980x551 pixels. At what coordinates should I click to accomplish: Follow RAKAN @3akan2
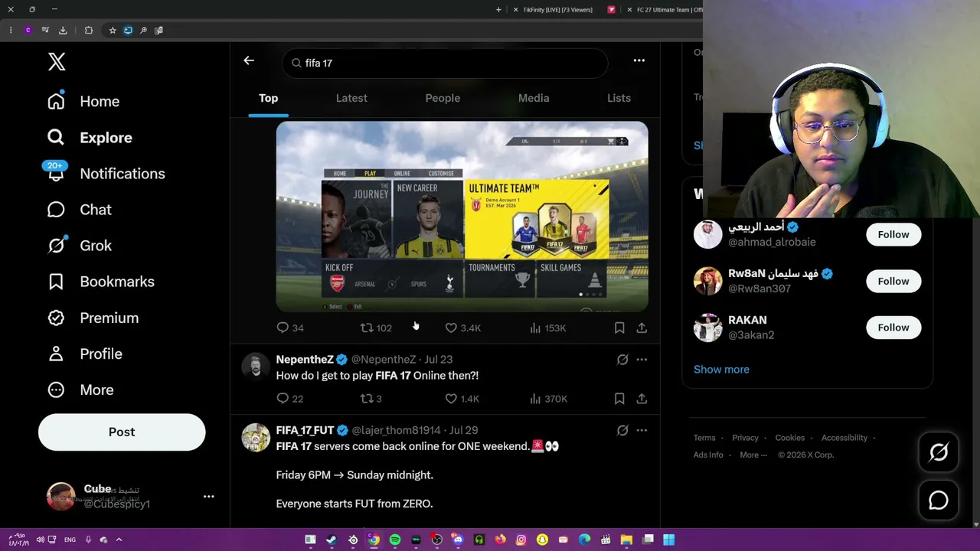point(893,328)
